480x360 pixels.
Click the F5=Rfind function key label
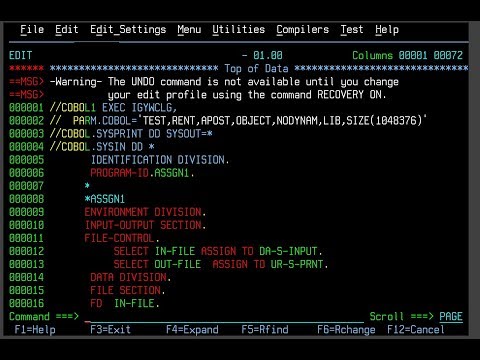click(x=265, y=330)
